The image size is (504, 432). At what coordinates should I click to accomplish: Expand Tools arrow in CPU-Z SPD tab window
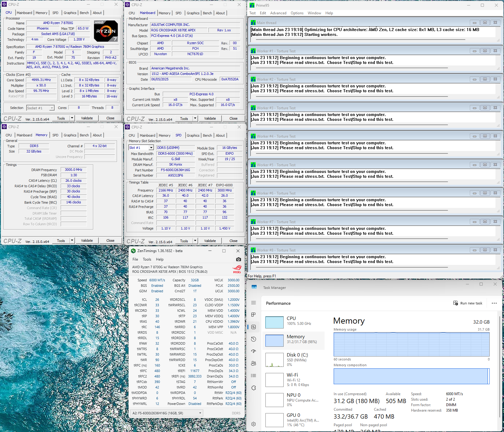pos(195,241)
